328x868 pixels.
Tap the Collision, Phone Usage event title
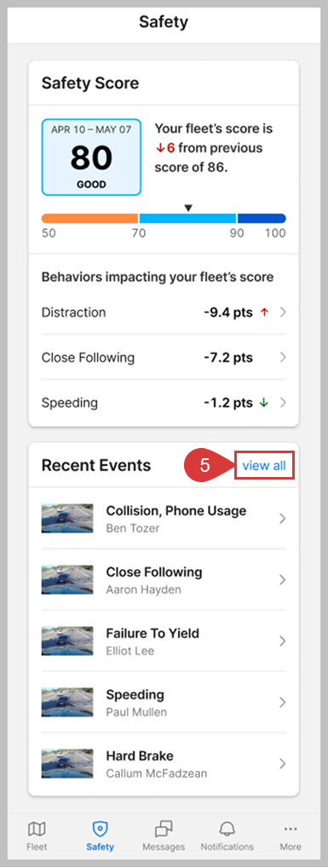tap(176, 511)
